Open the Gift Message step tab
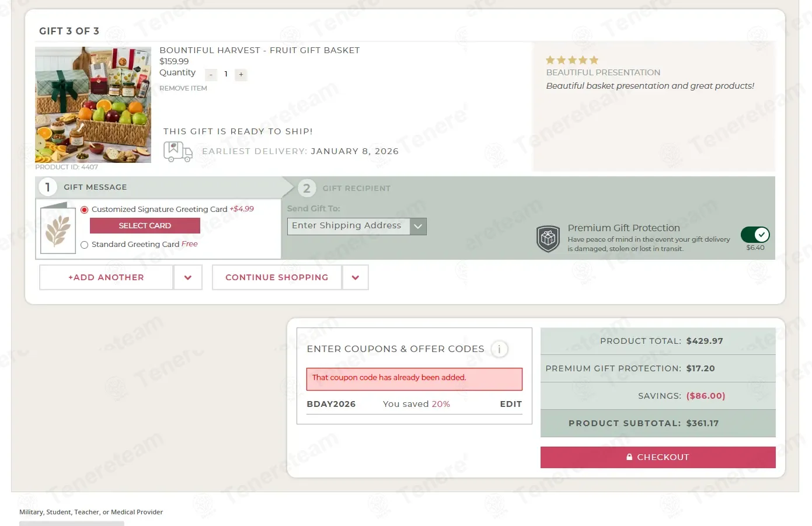 (159, 187)
